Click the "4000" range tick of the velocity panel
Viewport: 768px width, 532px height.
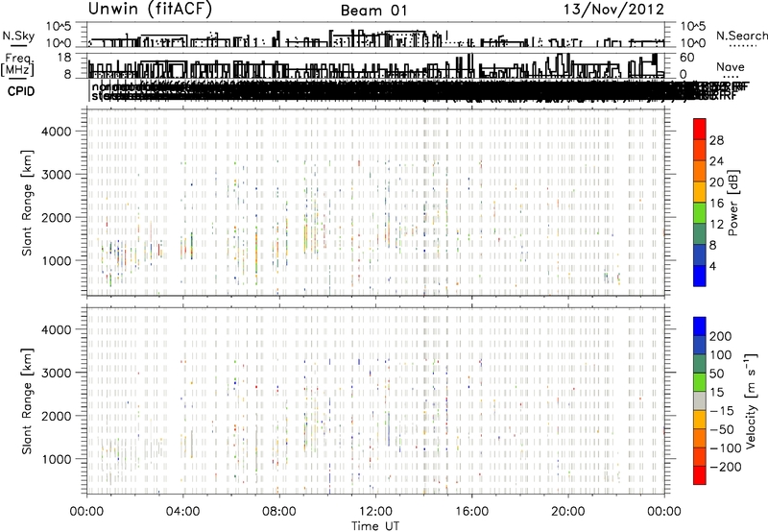56,329
